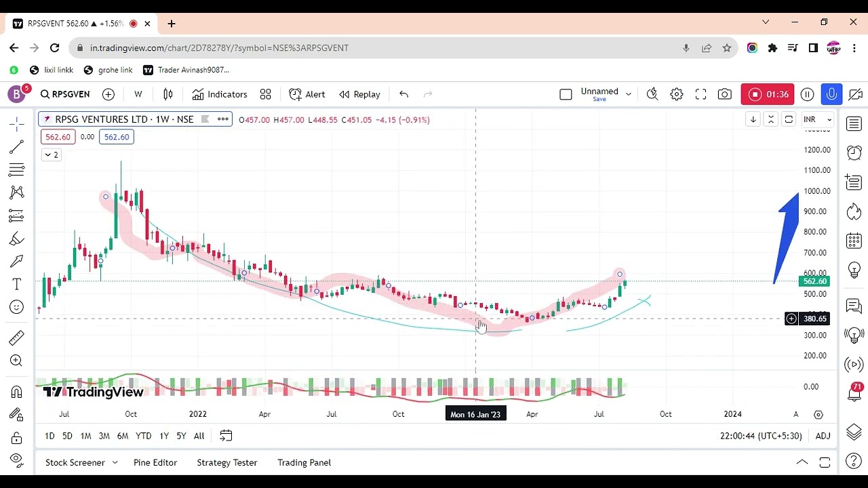Open chart settings gear
The image size is (868, 488).
[677, 94]
